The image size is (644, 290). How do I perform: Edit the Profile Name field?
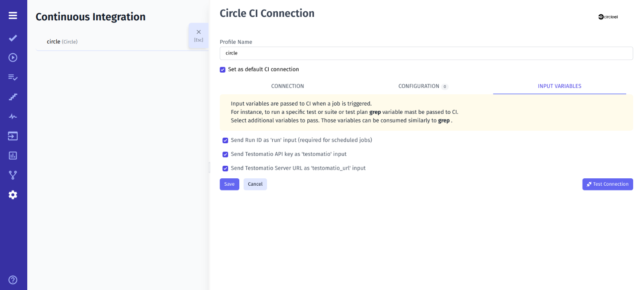tap(426, 53)
